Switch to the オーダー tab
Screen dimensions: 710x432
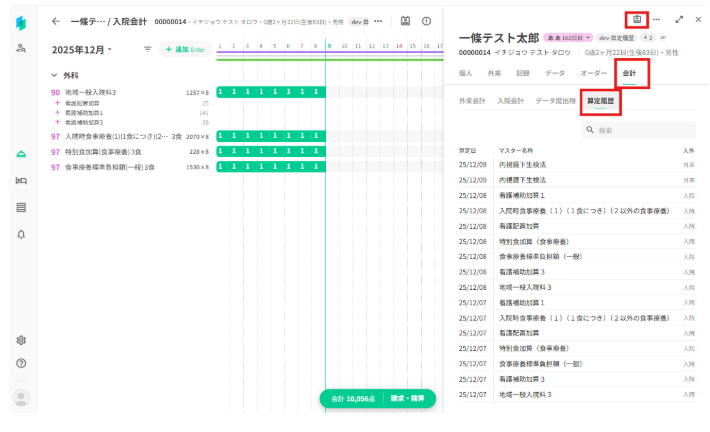pyautogui.click(x=594, y=73)
